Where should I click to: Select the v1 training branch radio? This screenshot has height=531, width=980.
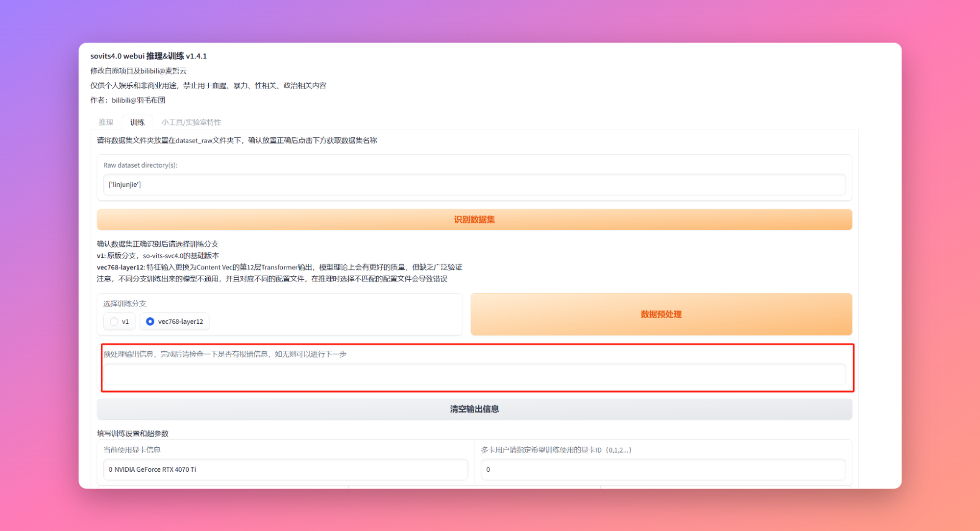[114, 321]
